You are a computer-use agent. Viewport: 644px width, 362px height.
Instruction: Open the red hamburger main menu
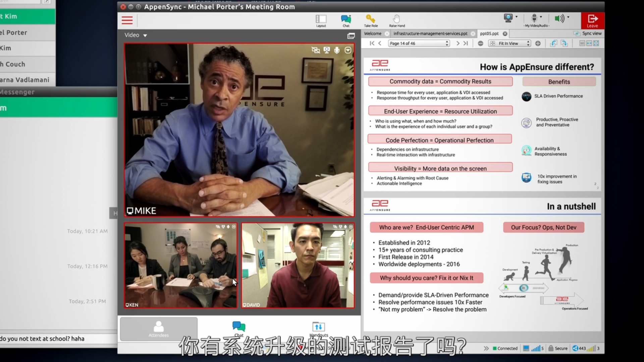(127, 20)
